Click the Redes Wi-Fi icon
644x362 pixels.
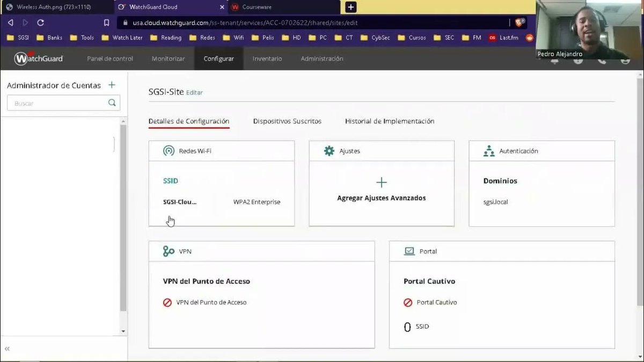point(169,151)
